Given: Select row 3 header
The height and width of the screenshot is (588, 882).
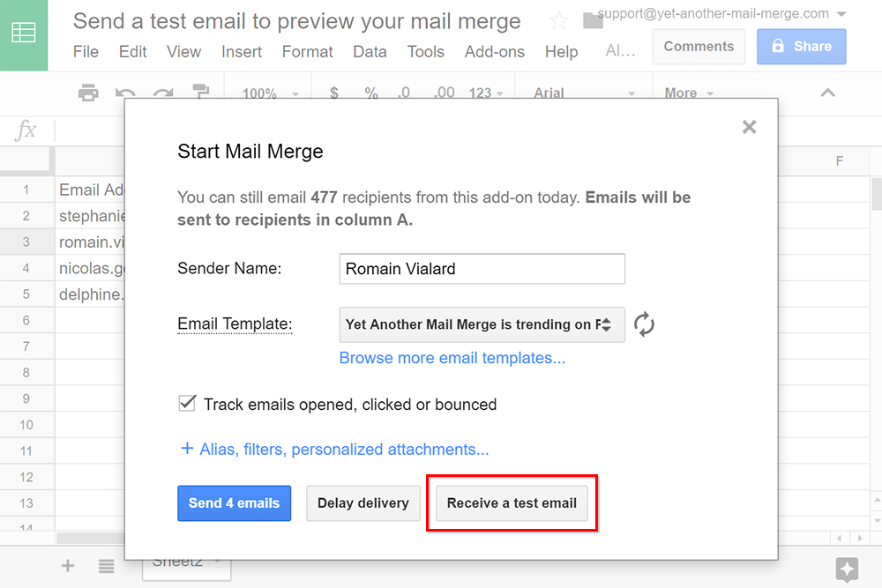Looking at the screenshot, I should click(26, 242).
